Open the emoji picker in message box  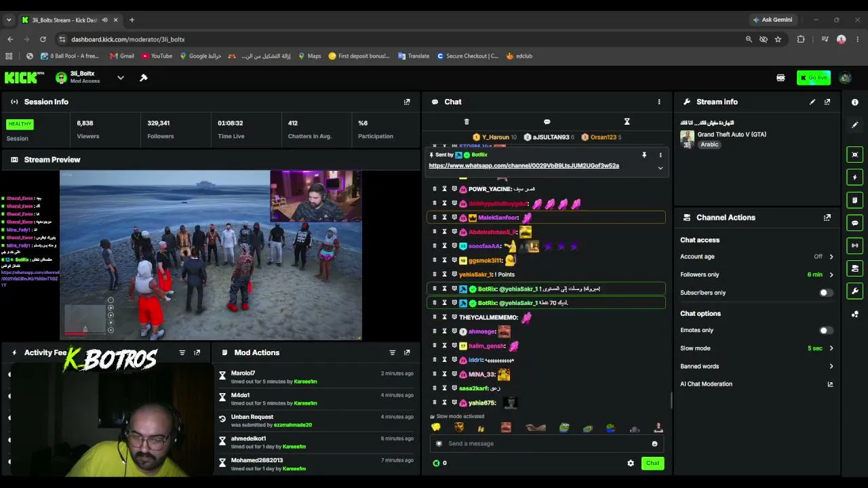[654, 444]
